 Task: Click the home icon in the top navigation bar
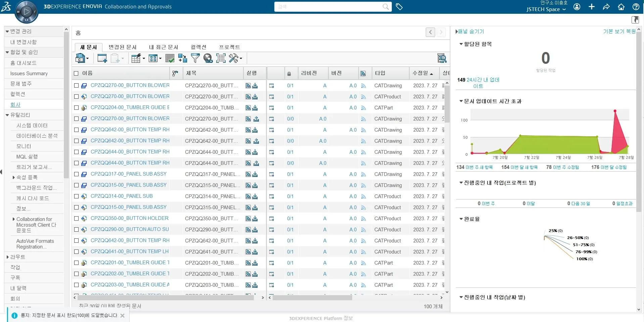coord(621,7)
